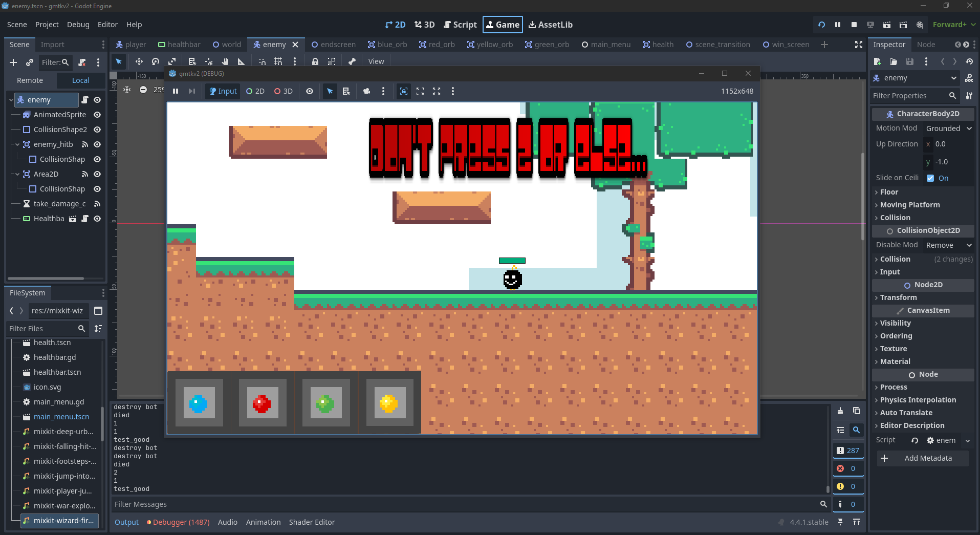
Task: Select the Move mode tool
Action: 139,61
